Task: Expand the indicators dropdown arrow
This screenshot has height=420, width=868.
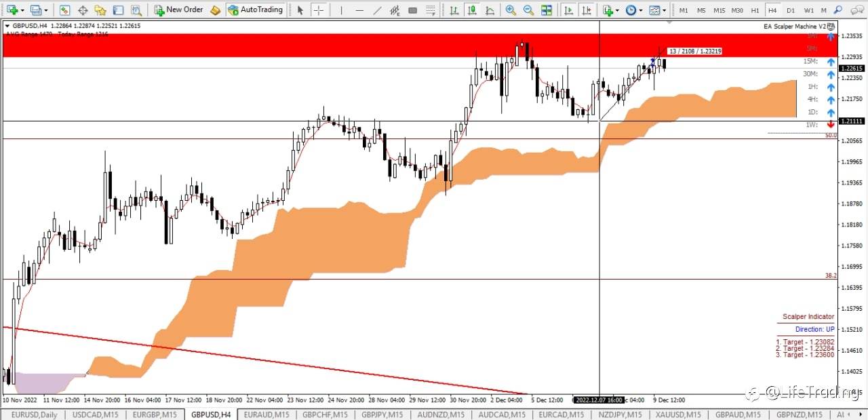Action: 618,10
